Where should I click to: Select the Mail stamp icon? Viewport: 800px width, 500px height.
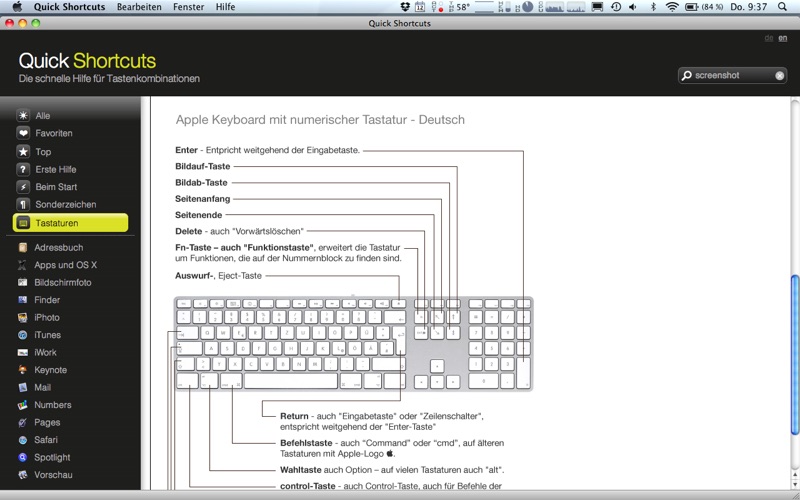22,387
